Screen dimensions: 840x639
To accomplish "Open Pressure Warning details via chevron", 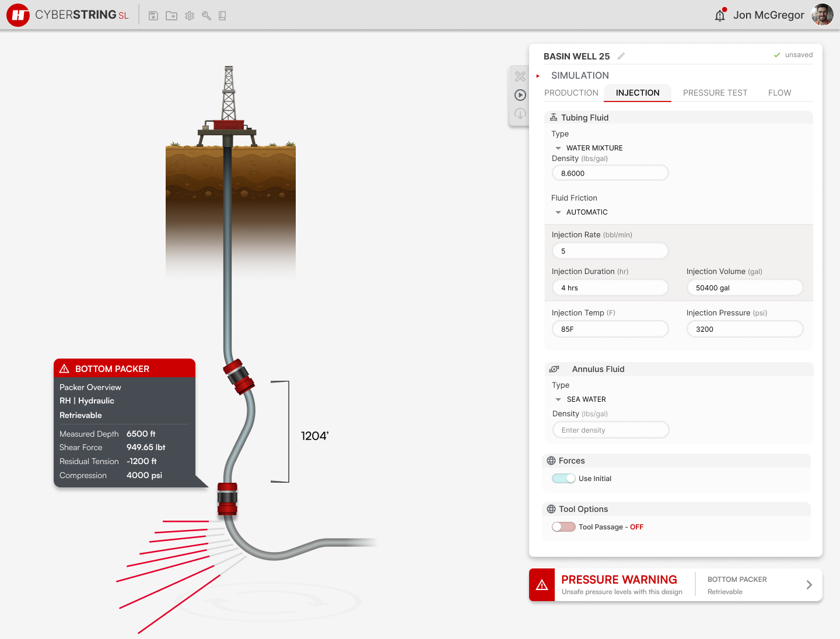I will tap(809, 585).
